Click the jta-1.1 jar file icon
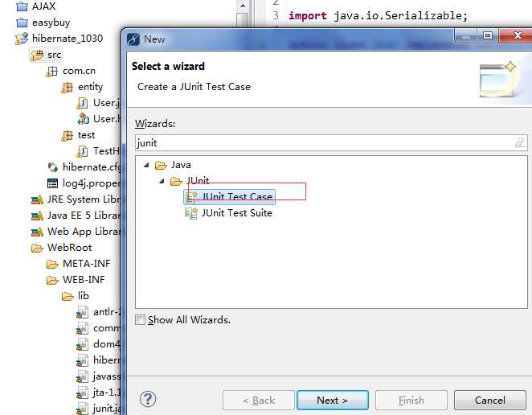 pyautogui.click(x=83, y=392)
